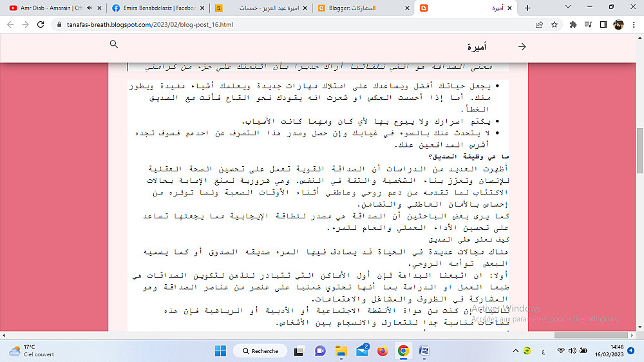Click the green tray app icon
The width and height of the screenshot is (644, 362).
[527, 350]
